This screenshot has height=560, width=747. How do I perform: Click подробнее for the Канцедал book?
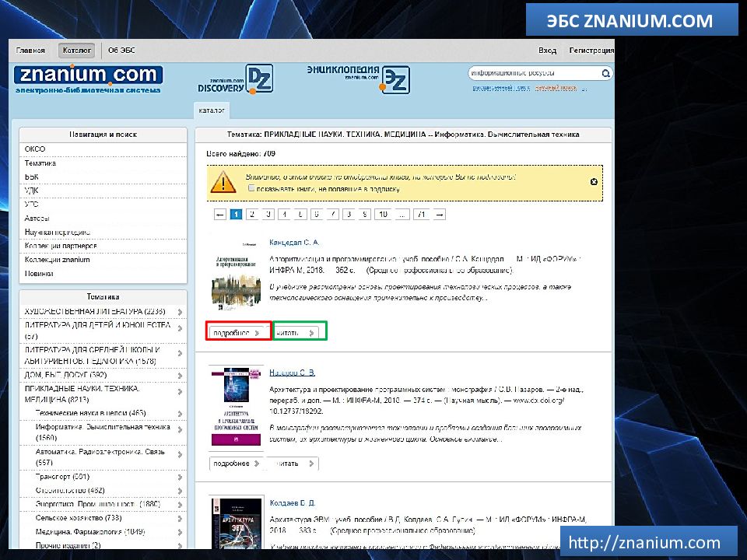[x=237, y=333]
